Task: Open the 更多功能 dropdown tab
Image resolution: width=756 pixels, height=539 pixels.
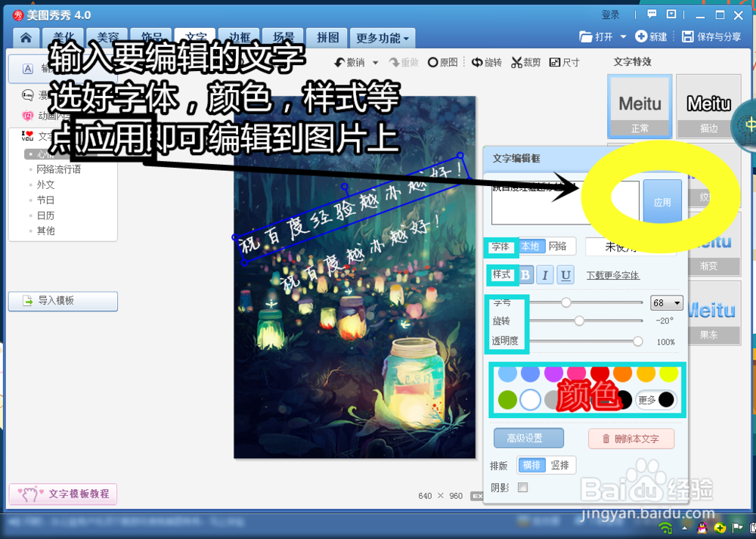Action: tap(383, 38)
